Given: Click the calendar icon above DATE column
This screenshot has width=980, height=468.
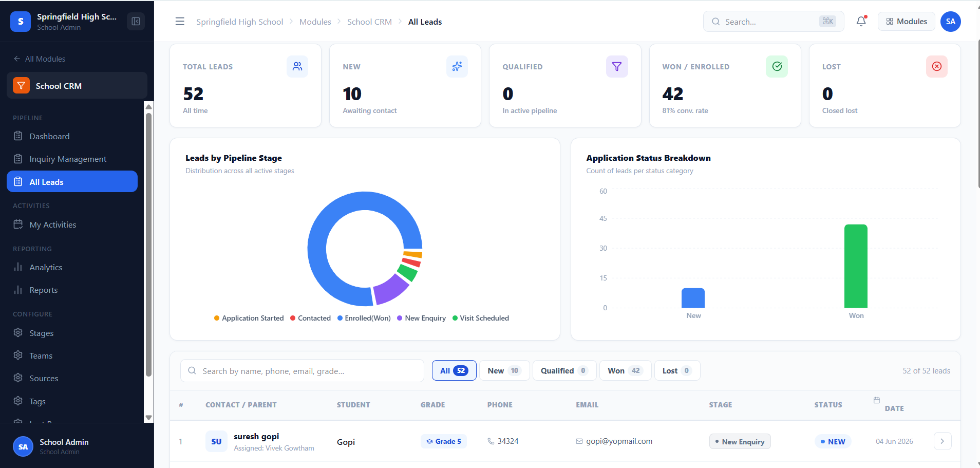Looking at the screenshot, I should click(877, 400).
